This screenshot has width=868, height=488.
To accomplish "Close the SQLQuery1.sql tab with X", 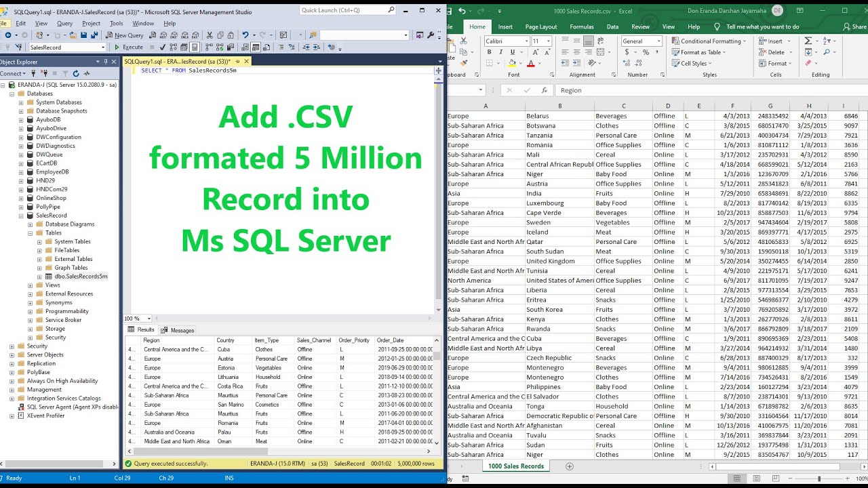I will pos(247,62).
